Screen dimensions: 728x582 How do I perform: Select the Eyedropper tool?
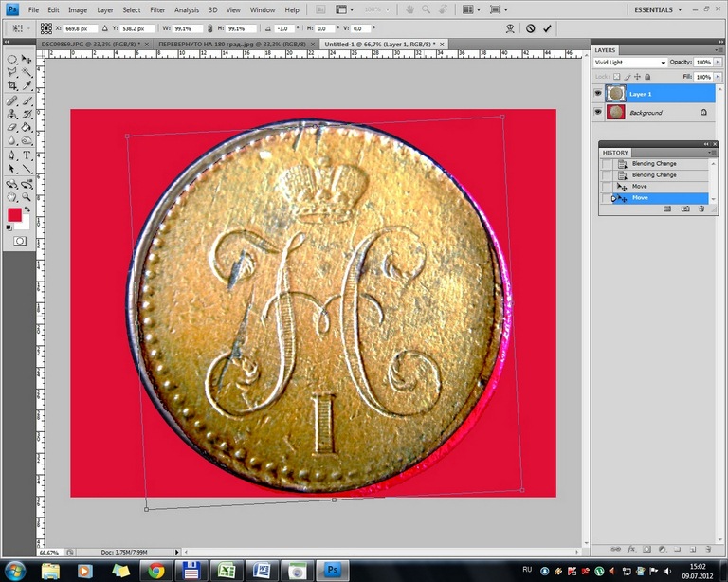point(27,85)
